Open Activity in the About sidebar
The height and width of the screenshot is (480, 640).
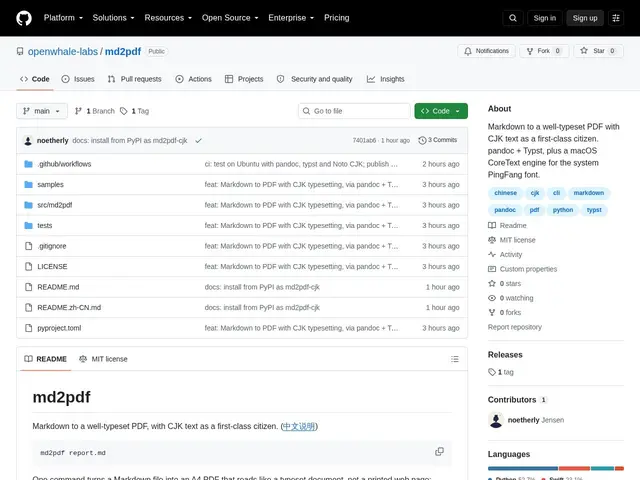point(505,255)
